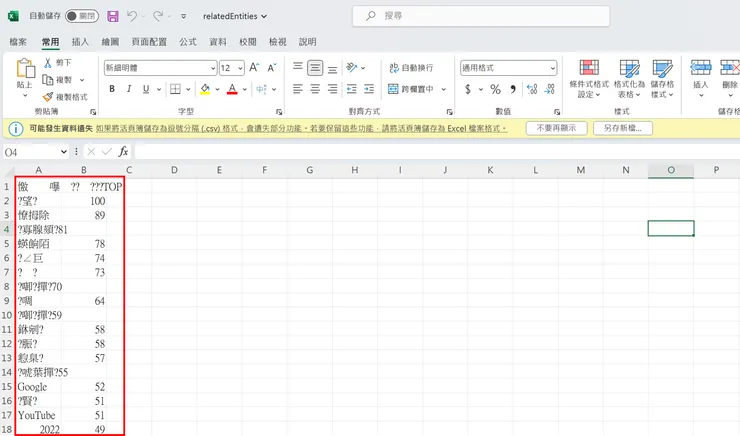Click the 另存新檔 button
This screenshot has width=740, height=436.
coord(622,128)
